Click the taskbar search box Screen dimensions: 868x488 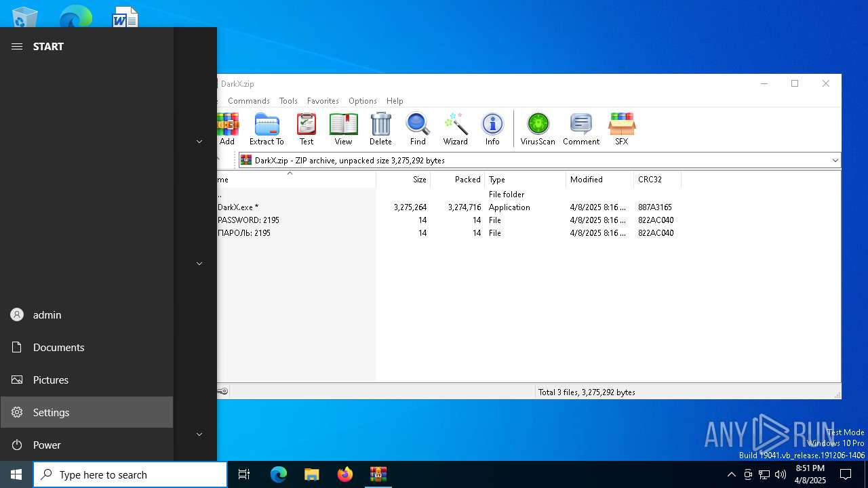(130, 474)
